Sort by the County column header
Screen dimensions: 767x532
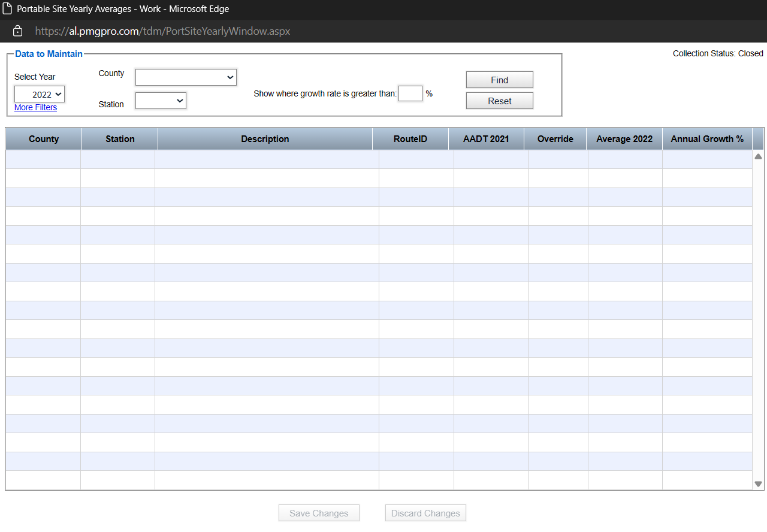(x=44, y=139)
